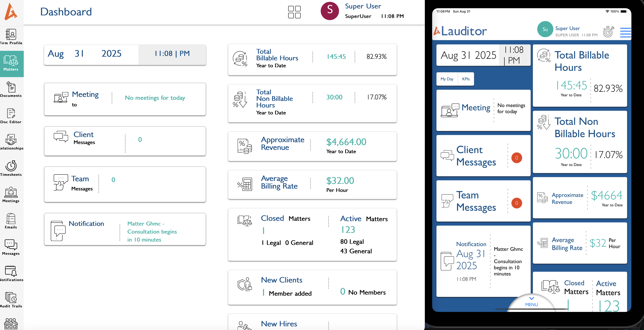Open the Notification card on the dashboard
The height and width of the screenshot is (330, 644).
(125, 229)
